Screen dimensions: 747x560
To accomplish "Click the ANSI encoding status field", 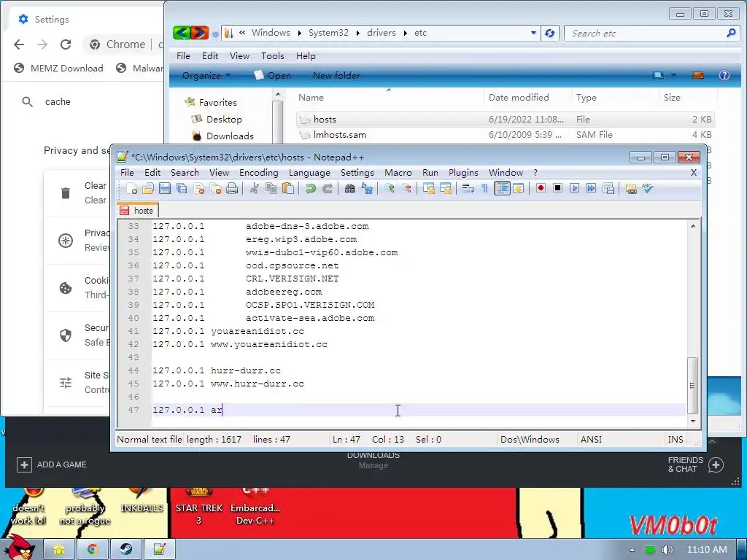I will coord(591,439).
